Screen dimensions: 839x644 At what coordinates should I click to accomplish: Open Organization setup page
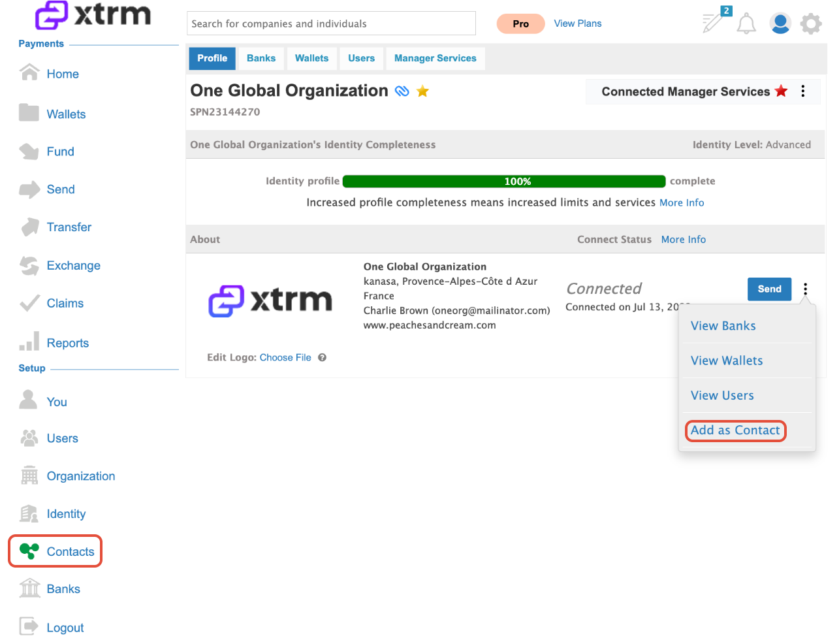[x=81, y=476]
